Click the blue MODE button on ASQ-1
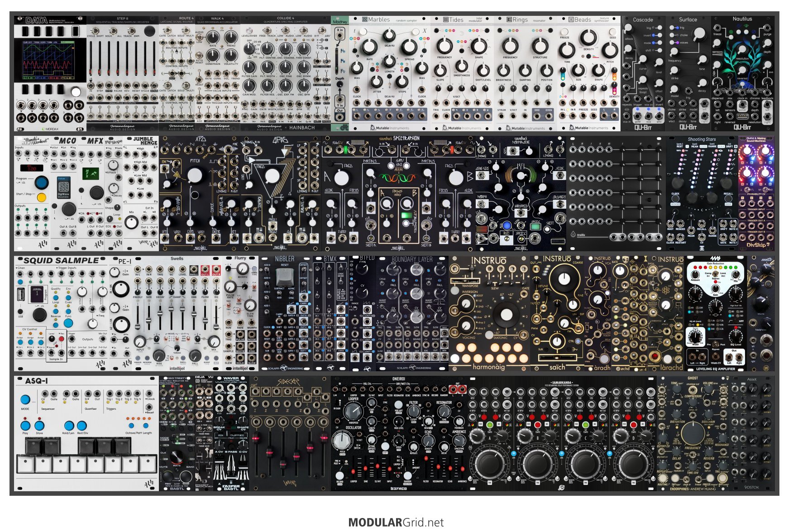Viewport: 793px width, 532px height. point(25,400)
